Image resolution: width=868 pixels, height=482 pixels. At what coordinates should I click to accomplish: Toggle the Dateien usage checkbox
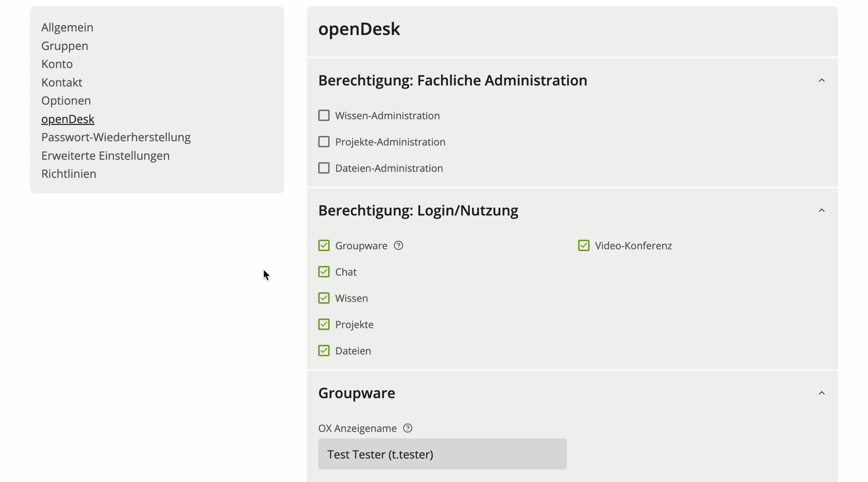(324, 351)
